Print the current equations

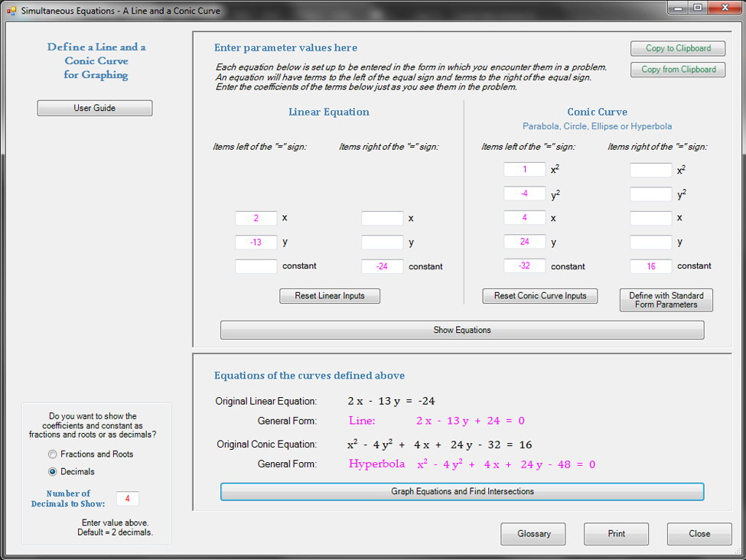tap(616, 534)
